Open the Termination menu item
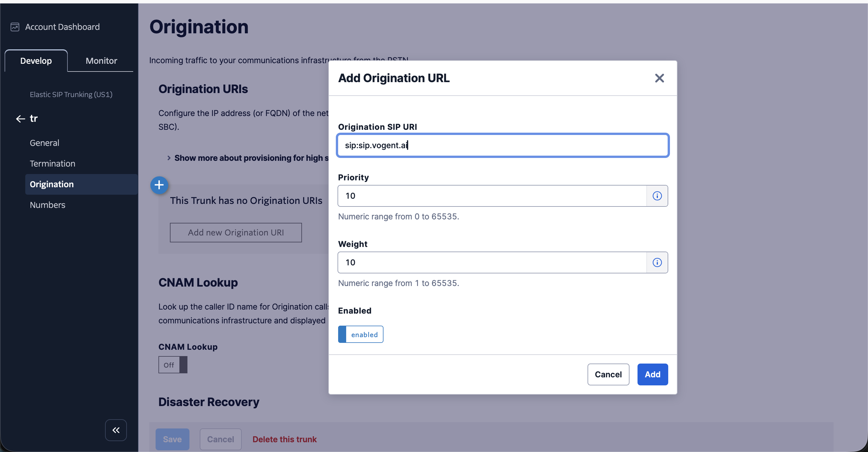868x452 pixels. (x=52, y=163)
